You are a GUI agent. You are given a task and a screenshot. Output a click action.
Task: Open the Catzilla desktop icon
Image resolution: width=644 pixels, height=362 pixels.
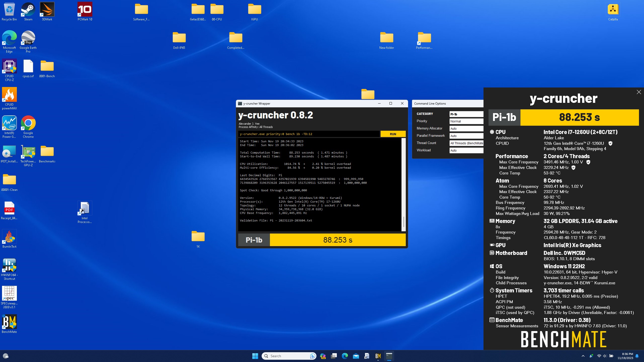pos(613,12)
